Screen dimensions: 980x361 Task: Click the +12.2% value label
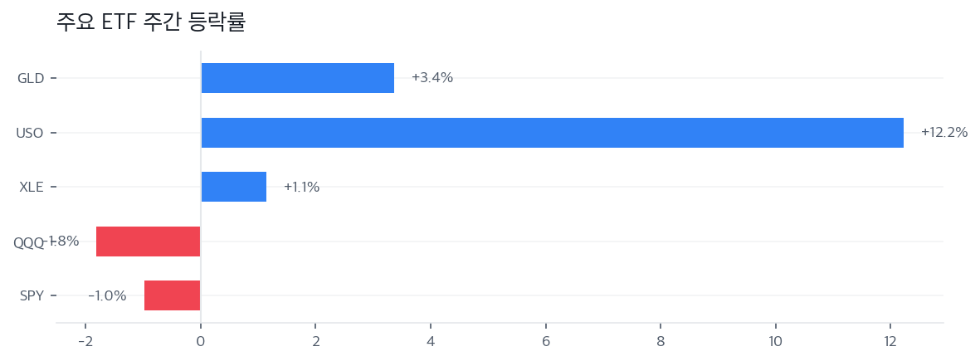[x=943, y=133]
